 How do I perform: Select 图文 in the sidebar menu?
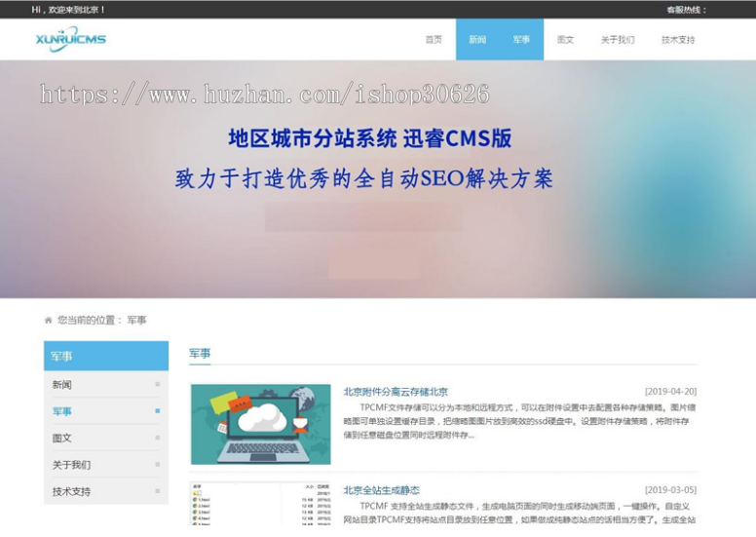click(x=61, y=438)
